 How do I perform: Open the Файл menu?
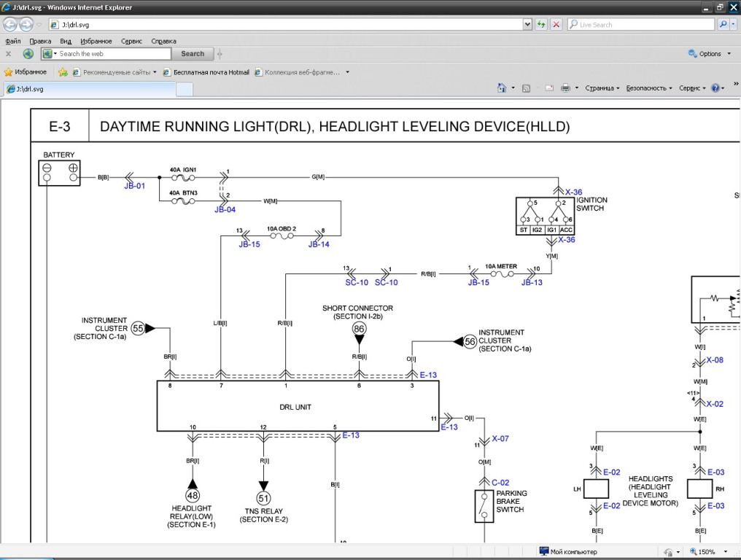tap(12, 42)
